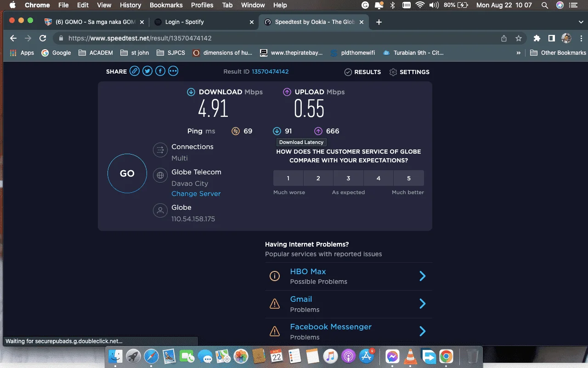The width and height of the screenshot is (588, 368).
Task: Click the Connections multi icon
Action: tap(160, 150)
